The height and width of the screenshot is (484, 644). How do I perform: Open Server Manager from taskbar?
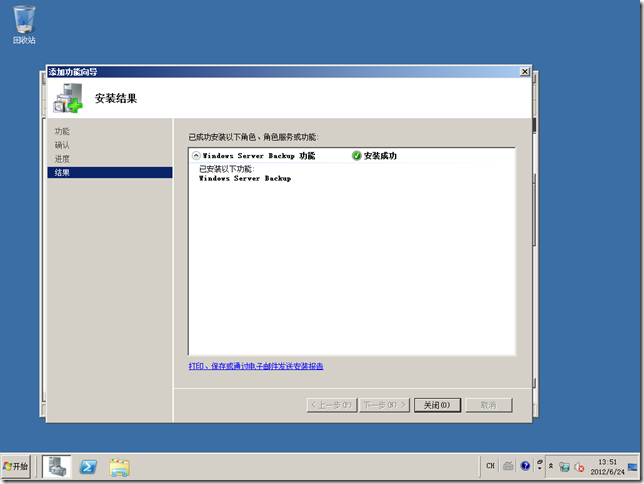57,466
